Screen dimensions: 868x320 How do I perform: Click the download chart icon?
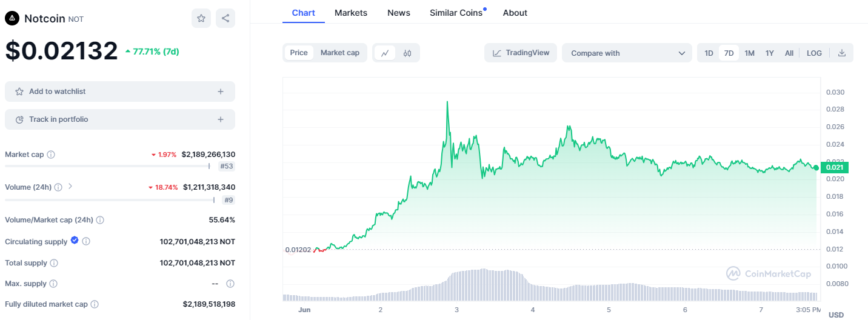pos(841,53)
